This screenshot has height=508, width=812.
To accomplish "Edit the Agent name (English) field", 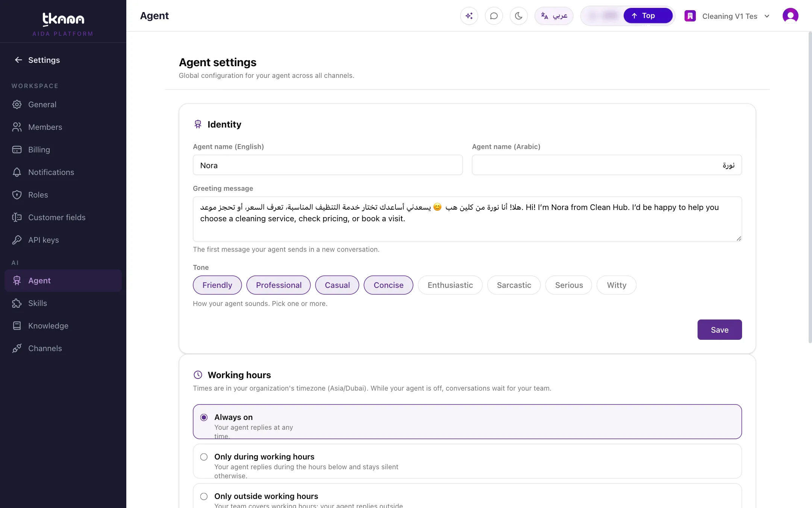I will coord(327,165).
